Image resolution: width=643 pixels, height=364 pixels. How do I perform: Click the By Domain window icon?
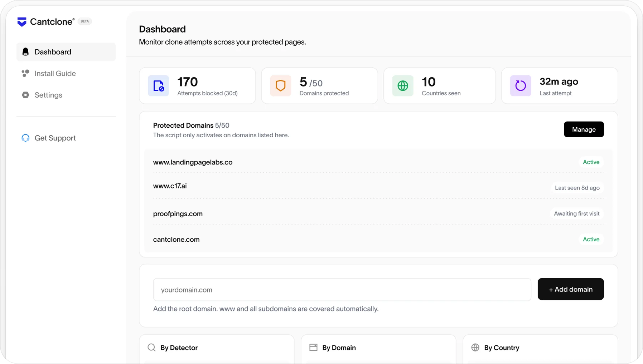[x=313, y=348]
